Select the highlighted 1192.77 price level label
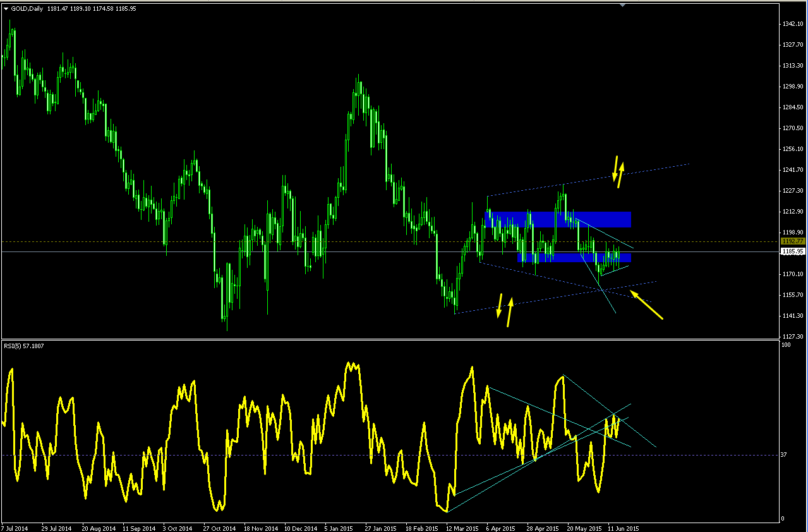 [792, 241]
